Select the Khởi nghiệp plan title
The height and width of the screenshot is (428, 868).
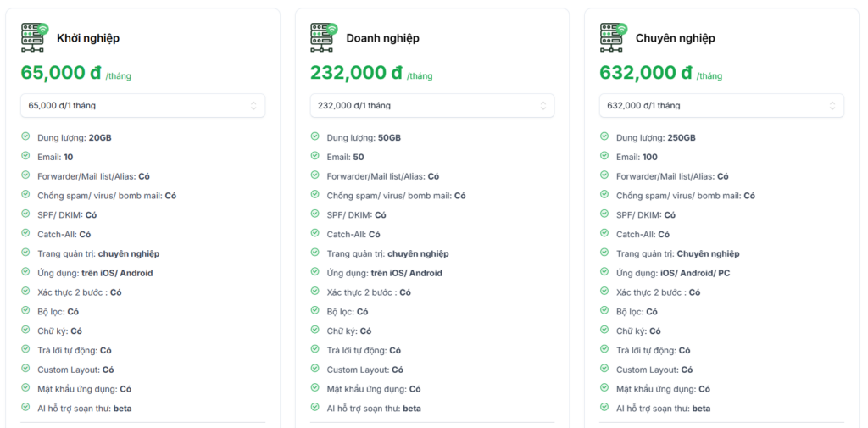88,38
